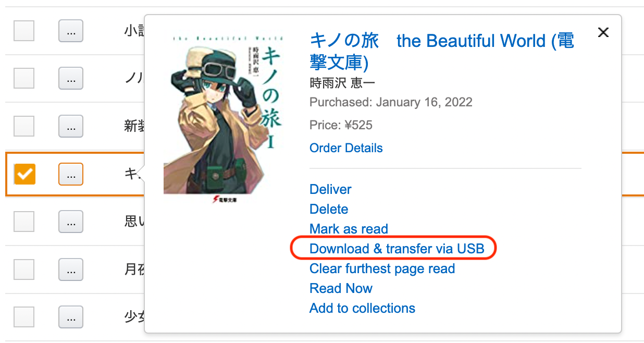Select the Deliver option
This screenshot has width=644, height=343.
click(330, 189)
